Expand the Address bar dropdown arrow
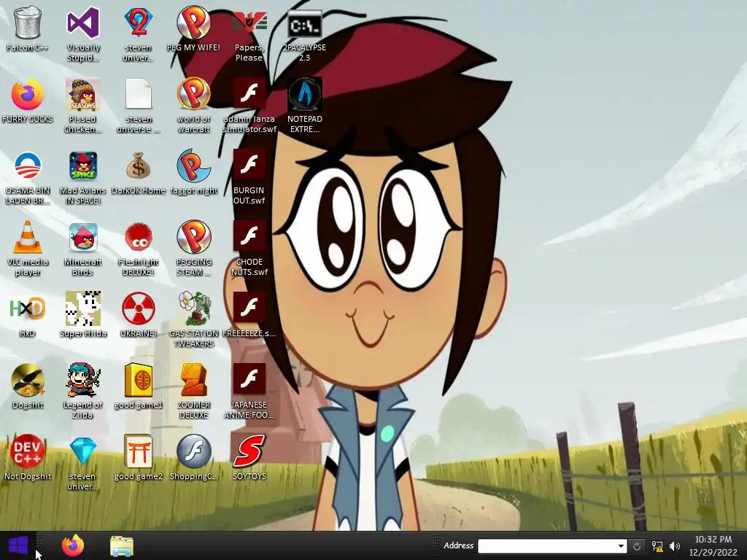This screenshot has width=747, height=560. 621,545
